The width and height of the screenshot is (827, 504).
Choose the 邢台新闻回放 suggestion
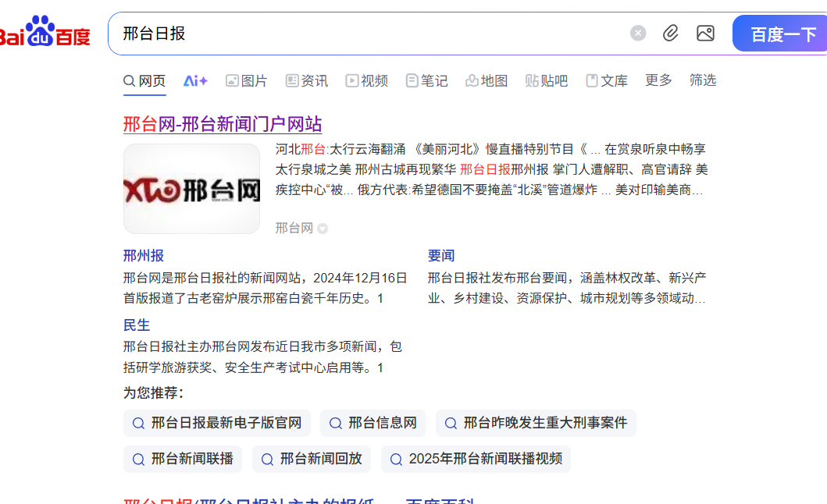click(311, 460)
